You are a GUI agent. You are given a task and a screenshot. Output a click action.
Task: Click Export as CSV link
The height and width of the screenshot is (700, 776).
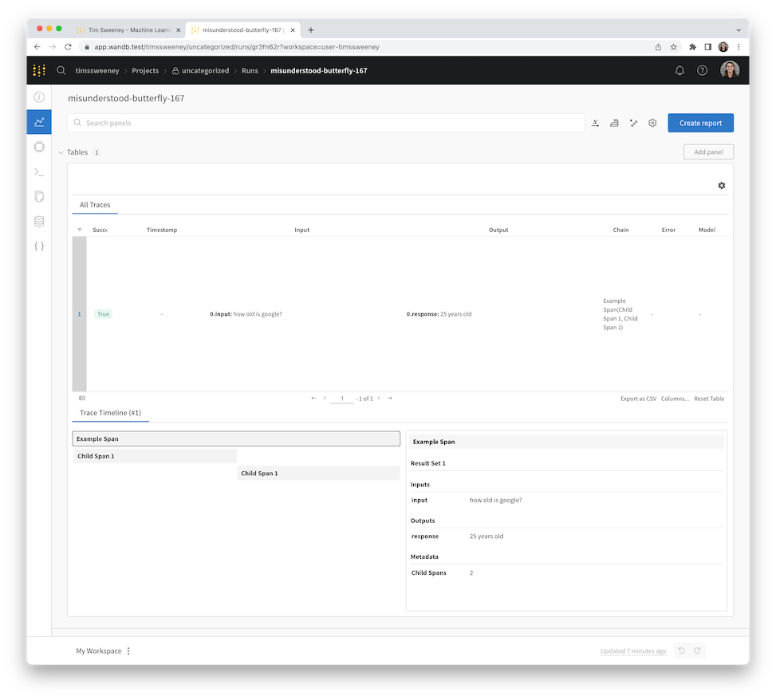(638, 399)
